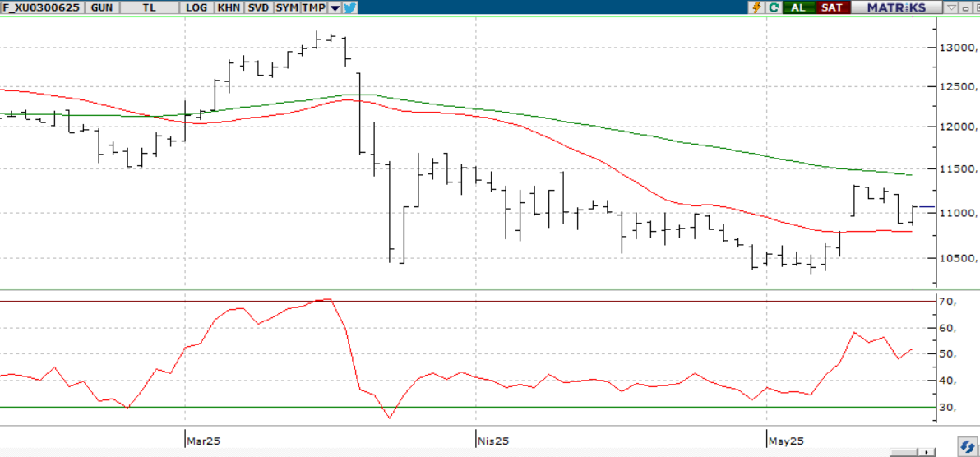Click the 13000 price axis label
This screenshot has height=457, width=980.
pyautogui.click(x=958, y=48)
